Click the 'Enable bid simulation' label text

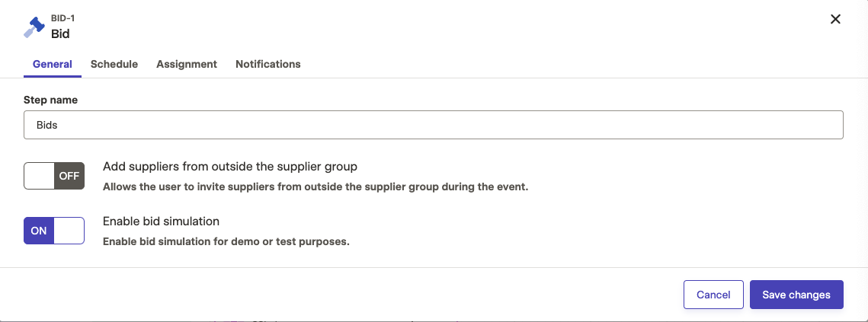pyautogui.click(x=161, y=222)
